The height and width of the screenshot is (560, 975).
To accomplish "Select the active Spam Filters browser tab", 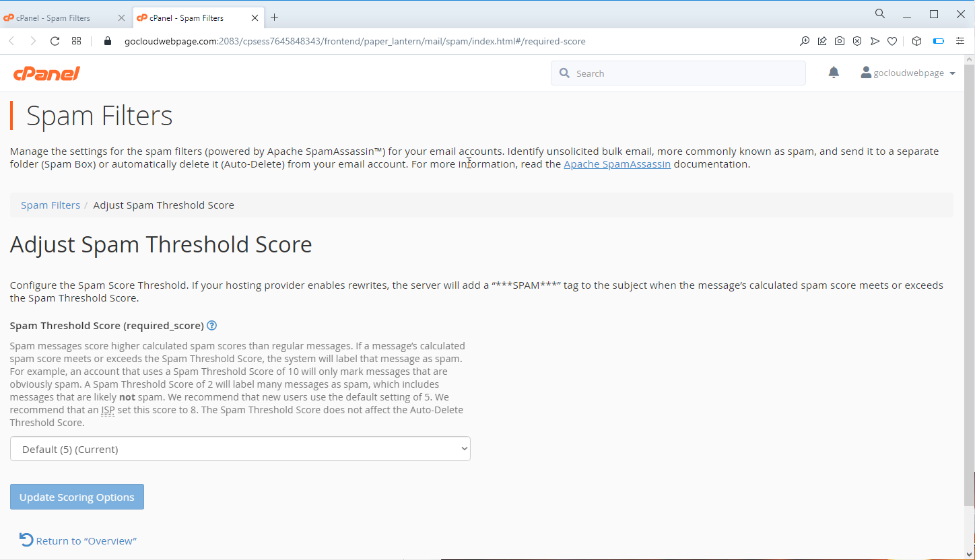I will pos(198,17).
